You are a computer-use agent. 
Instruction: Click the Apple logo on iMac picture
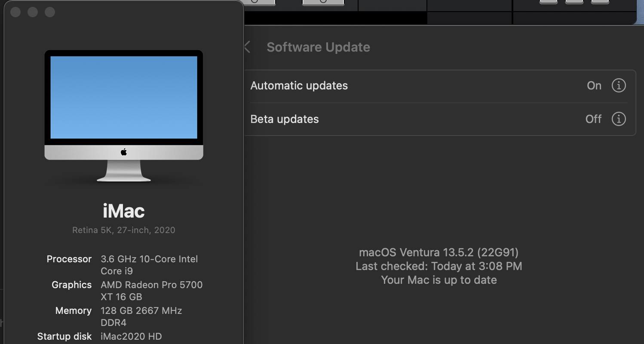(x=124, y=152)
